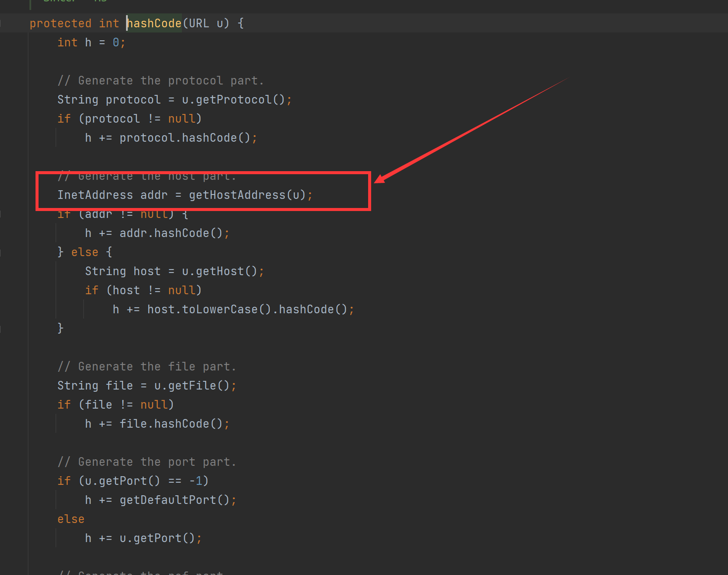Click the 'int h = 0' declaration
Viewport: 728px width, 575px height.
point(91,42)
